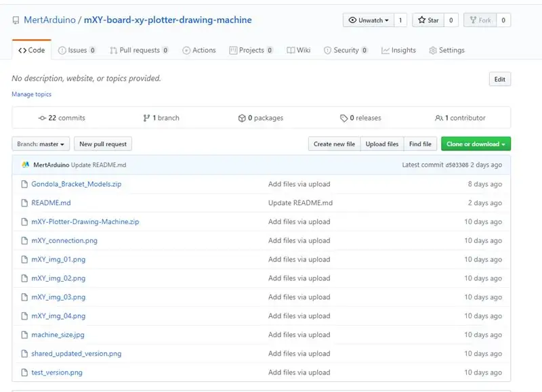Click Find file button

[x=420, y=144]
